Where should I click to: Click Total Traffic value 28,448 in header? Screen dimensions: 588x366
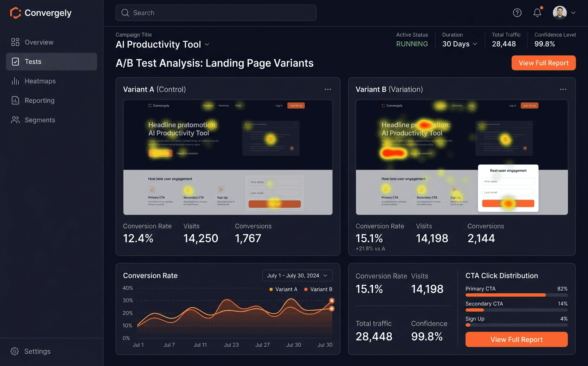pos(504,44)
